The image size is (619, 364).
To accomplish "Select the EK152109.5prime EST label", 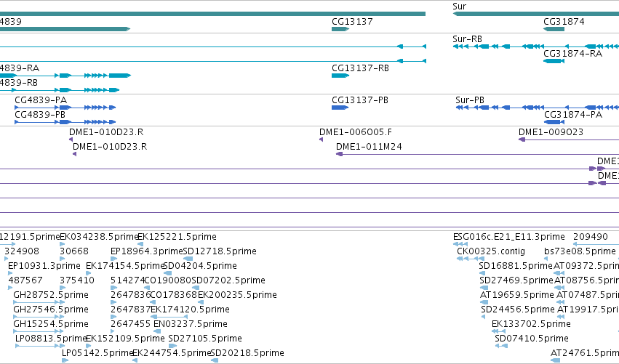I will [125, 339].
